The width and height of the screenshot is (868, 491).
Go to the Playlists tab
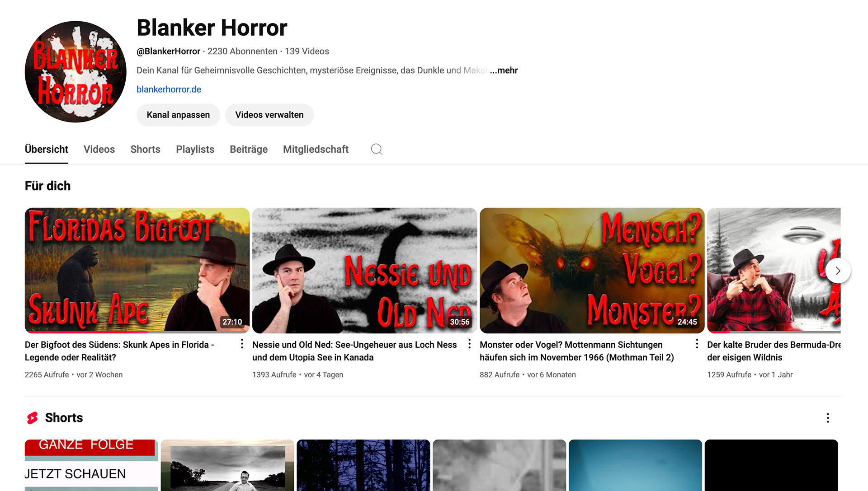point(195,150)
